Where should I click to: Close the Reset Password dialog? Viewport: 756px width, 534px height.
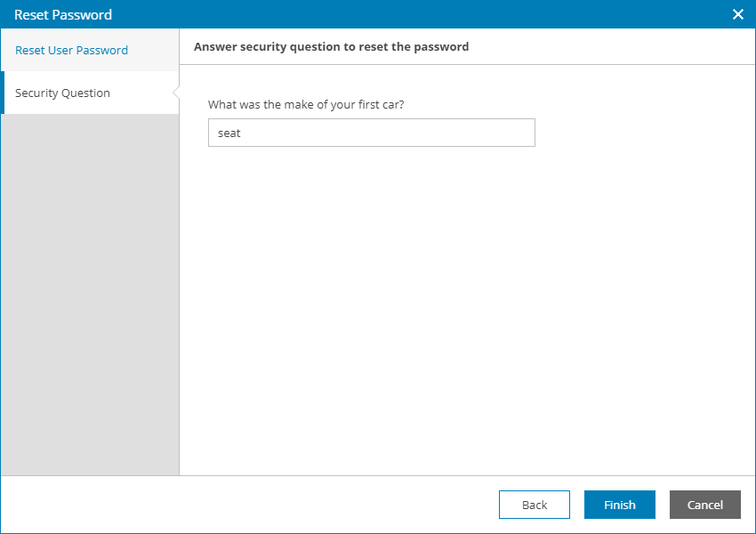(737, 14)
